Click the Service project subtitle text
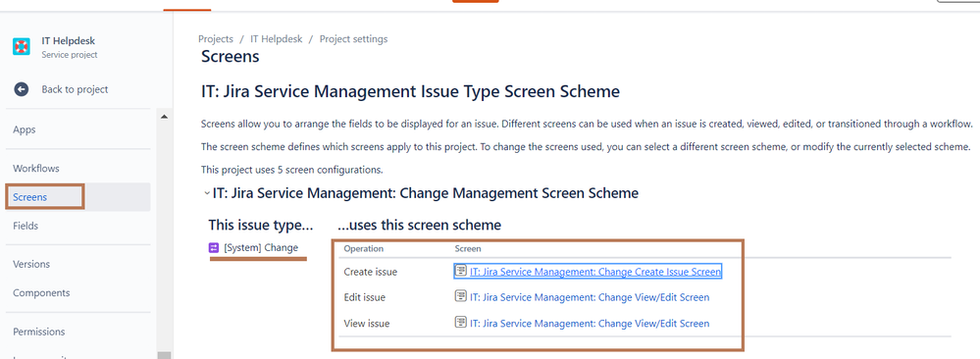 [x=70, y=54]
